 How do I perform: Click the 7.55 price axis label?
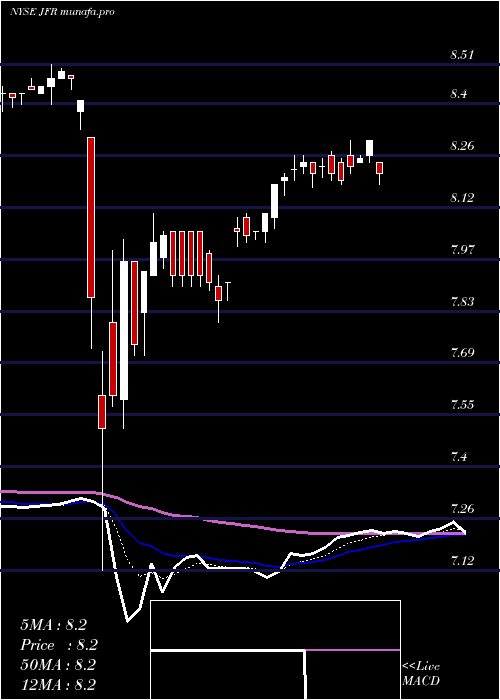(462, 405)
